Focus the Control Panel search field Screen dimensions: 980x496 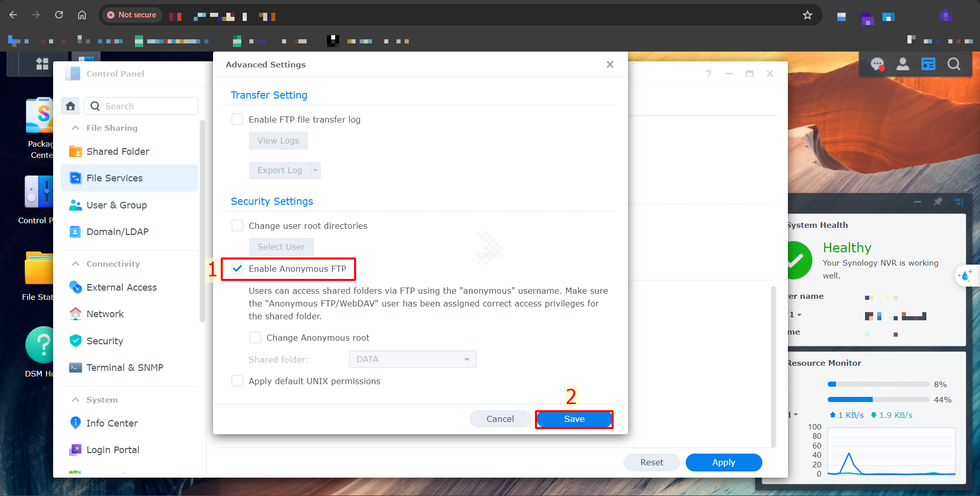[141, 106]
